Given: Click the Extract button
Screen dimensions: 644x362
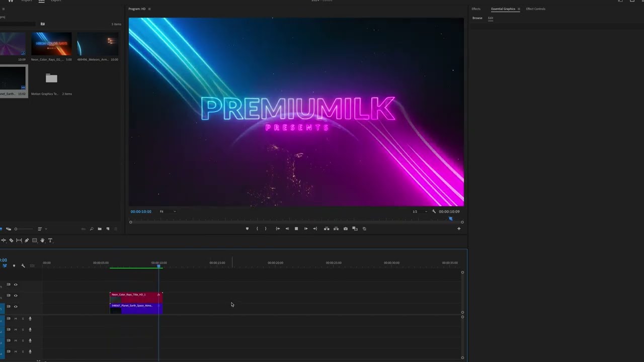Looking at the screenshot, I should tap(336, 229).
